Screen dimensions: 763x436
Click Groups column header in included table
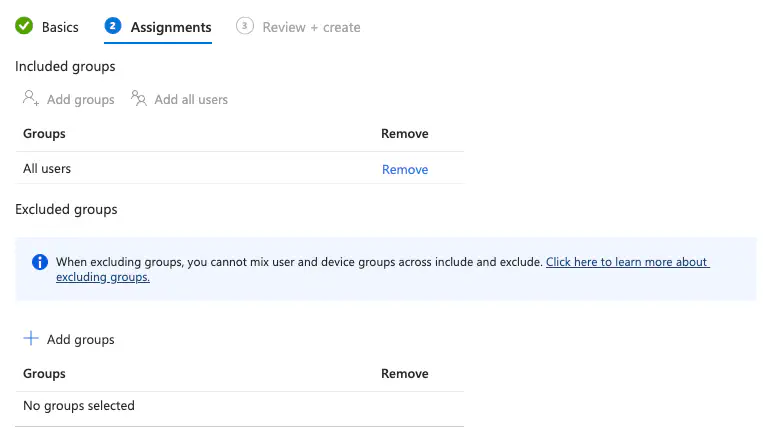click(44, 133)
